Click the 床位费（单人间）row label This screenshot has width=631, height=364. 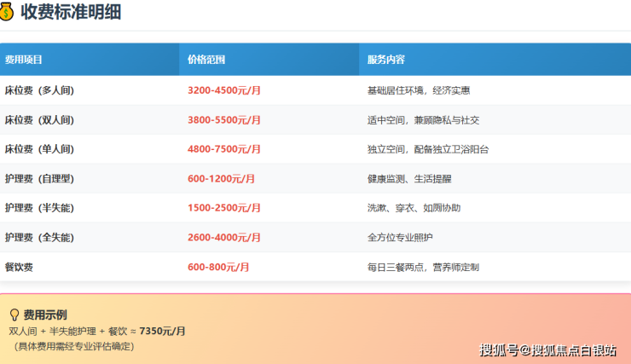point(39,149)
